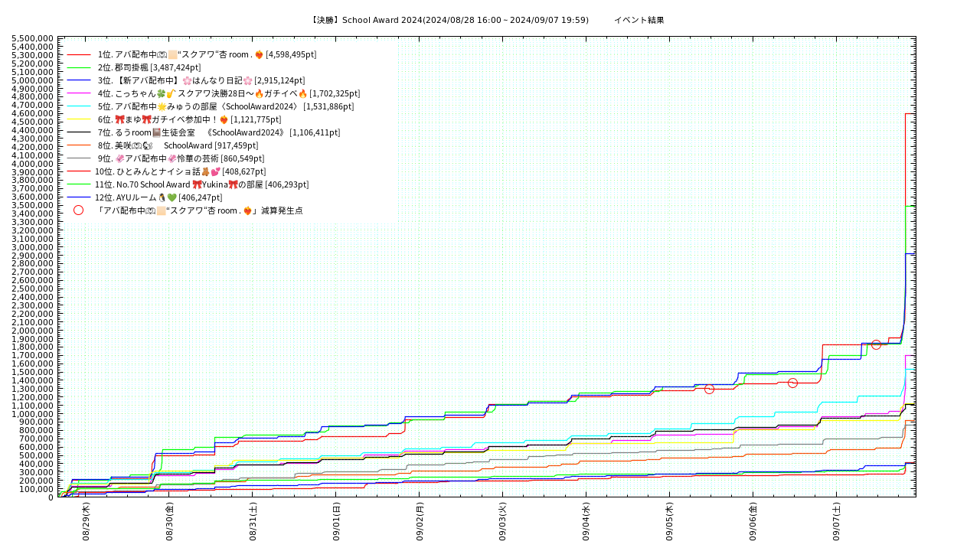Click the 09/02(月) date label on x-axis
The width and height of the screenshot is (980, 551).
(x=420, y=522)
